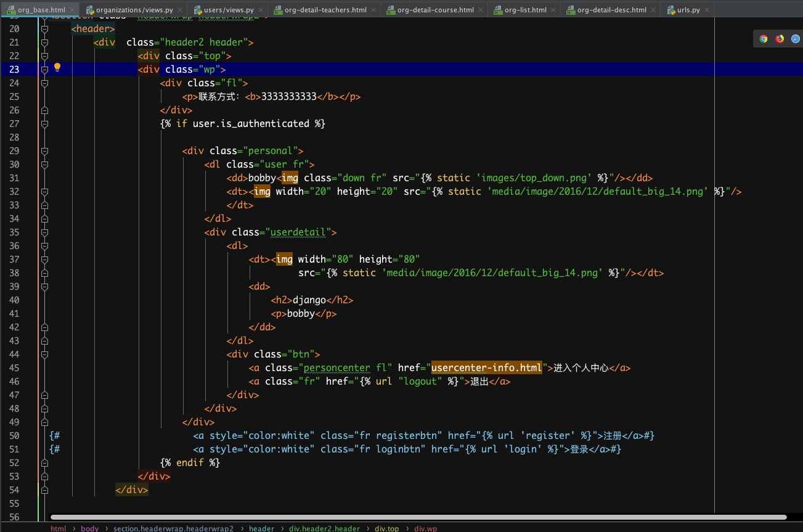Viewport: 803px width, 532px height.
Task: Click line number 45 in gutter
Action: pyautogui.click(x=15, y=368)
